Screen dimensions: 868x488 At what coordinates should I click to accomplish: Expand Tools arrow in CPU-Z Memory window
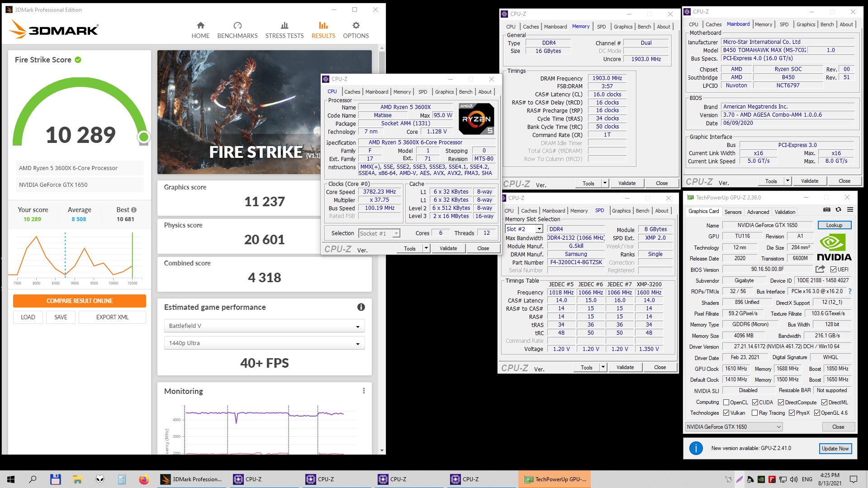point(605,183)
